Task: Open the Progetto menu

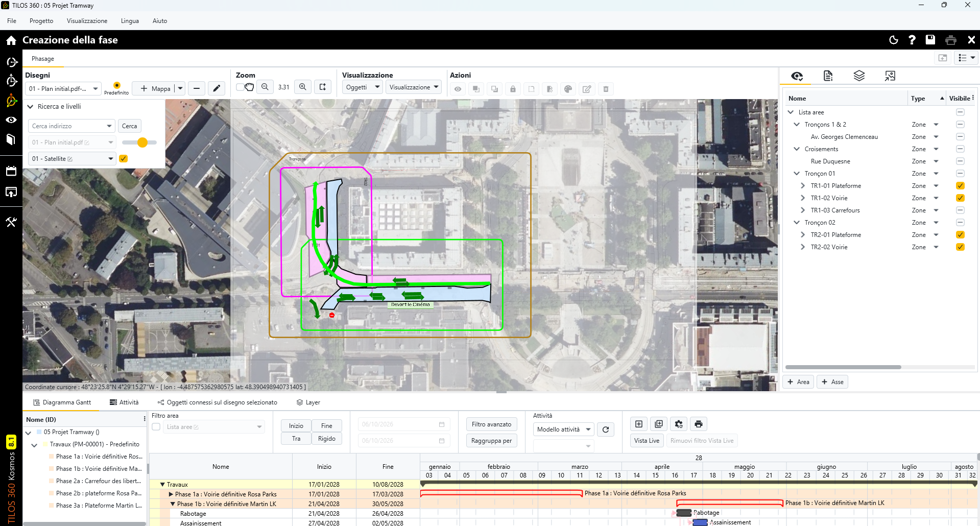Action: 41,21
